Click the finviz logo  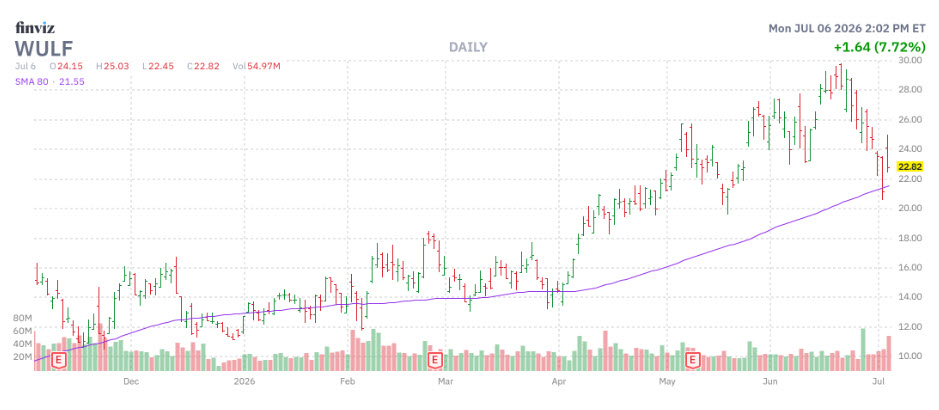point(35,28)
